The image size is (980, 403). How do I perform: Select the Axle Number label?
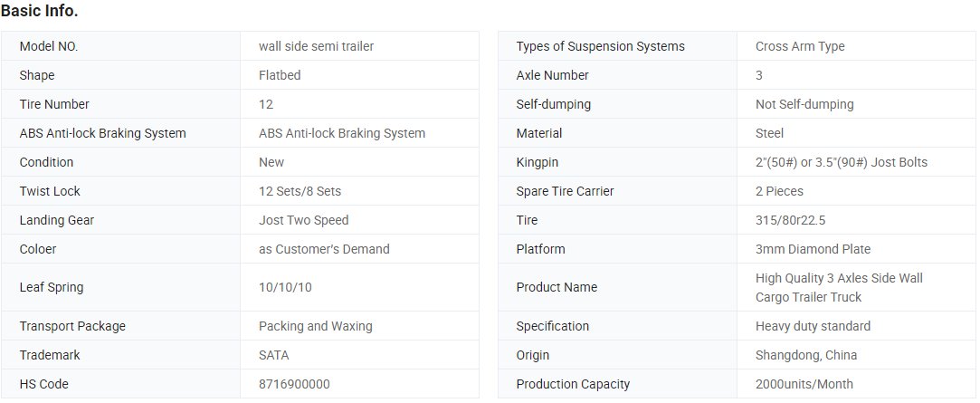pyautogui.click(x=553, y=75)
